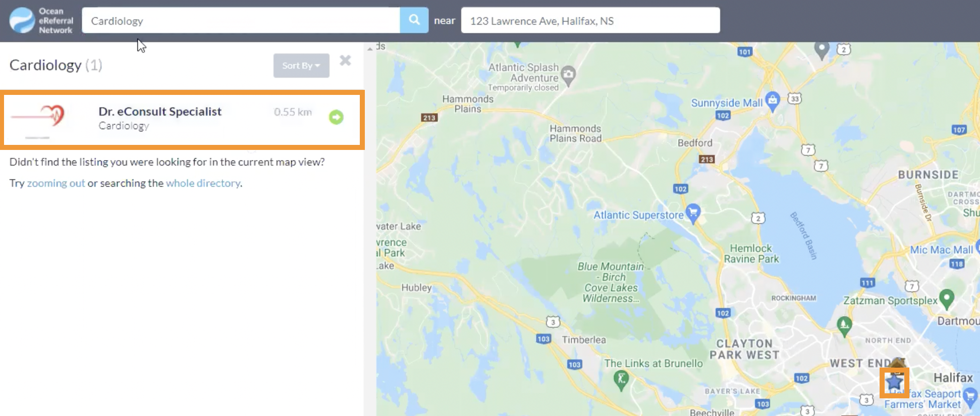Image resolution: width=980 pixels, height=416 pixels.
Task: Click the Cardiology search input field
Action: pos(241,20)
